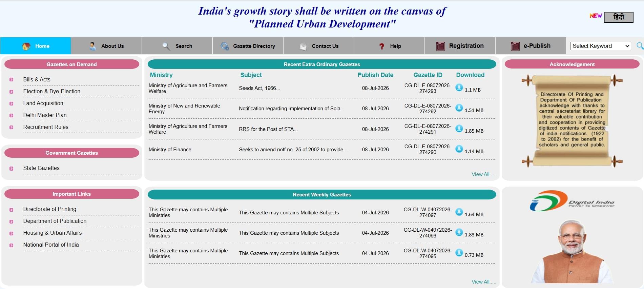The width and height of the screenshot is (644, 289).
Task: Open Election & Bye-Election gazettes
Action: 51,91
